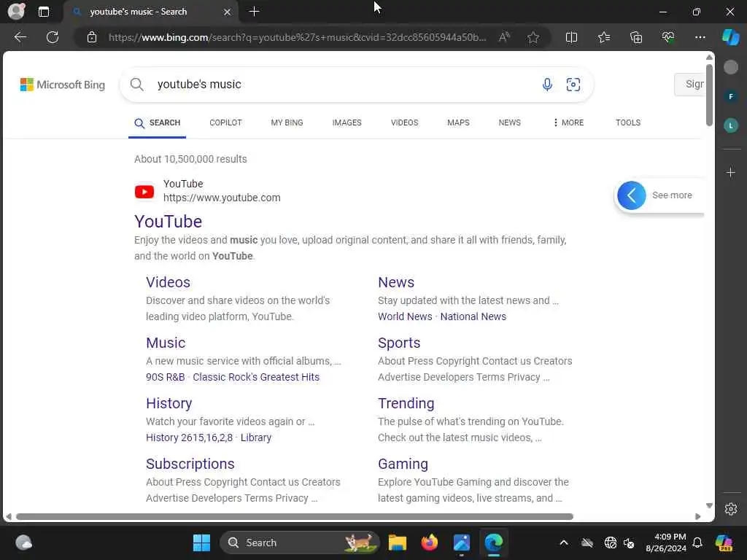Open File Explorer from taskbar

click(398, 542)
